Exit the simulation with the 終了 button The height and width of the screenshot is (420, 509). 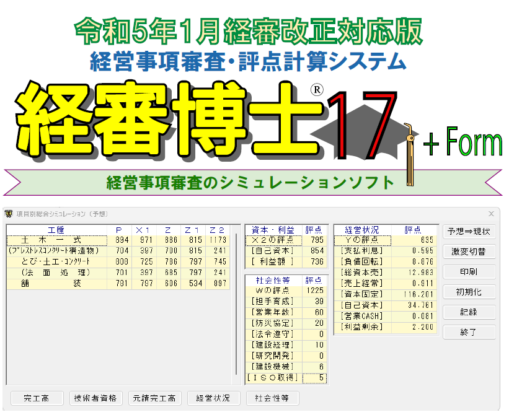[x=469, y=333]
